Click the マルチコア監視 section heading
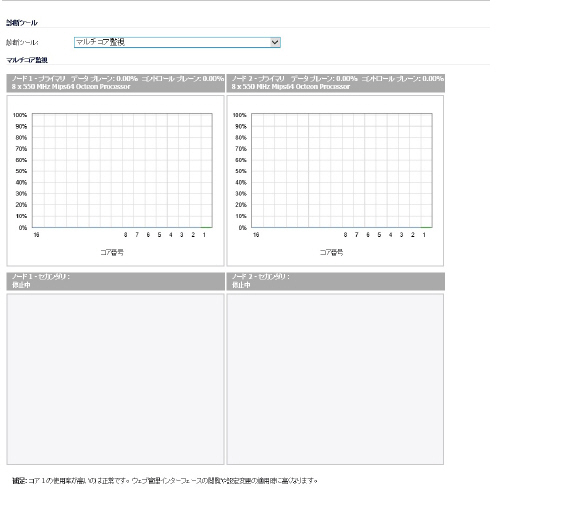The height and width of the screenshot is (506, 576). point(27,60)
